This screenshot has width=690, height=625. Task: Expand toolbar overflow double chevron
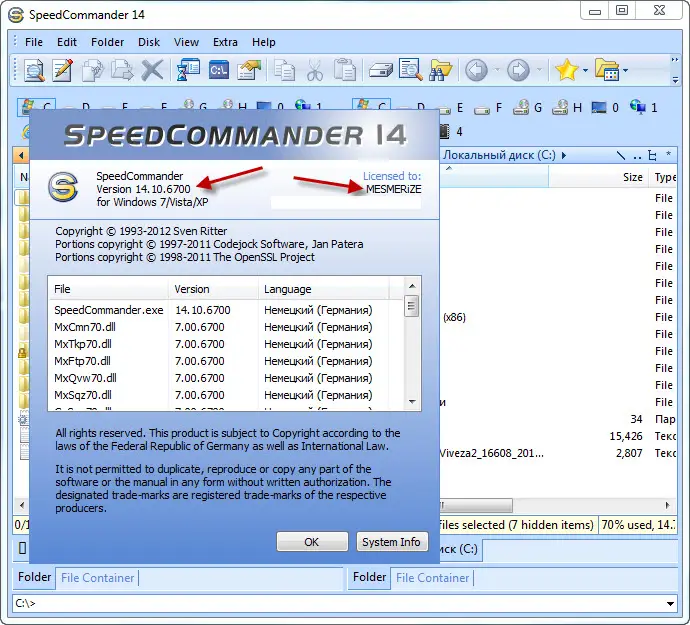click(x=675, y=59)
